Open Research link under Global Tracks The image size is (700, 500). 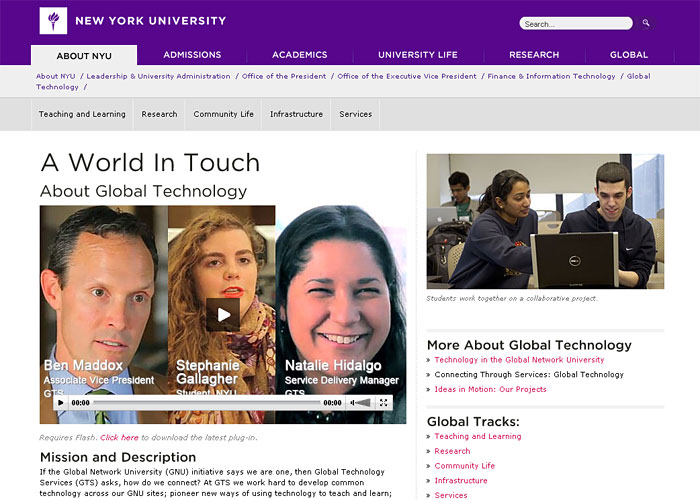click(452, 451)
